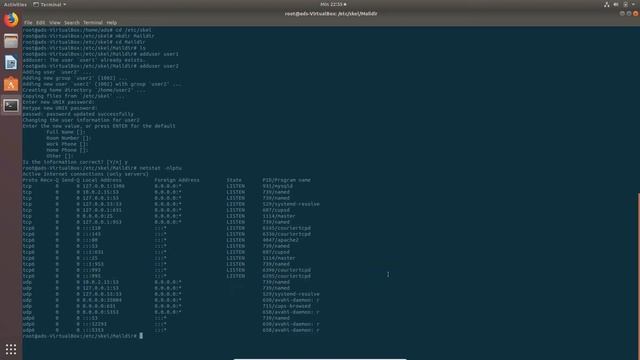Click the 127.0.0.1:3306 local address
This screenshot has width=640, height=360.
pyautogui.click(x=104, y=186)
